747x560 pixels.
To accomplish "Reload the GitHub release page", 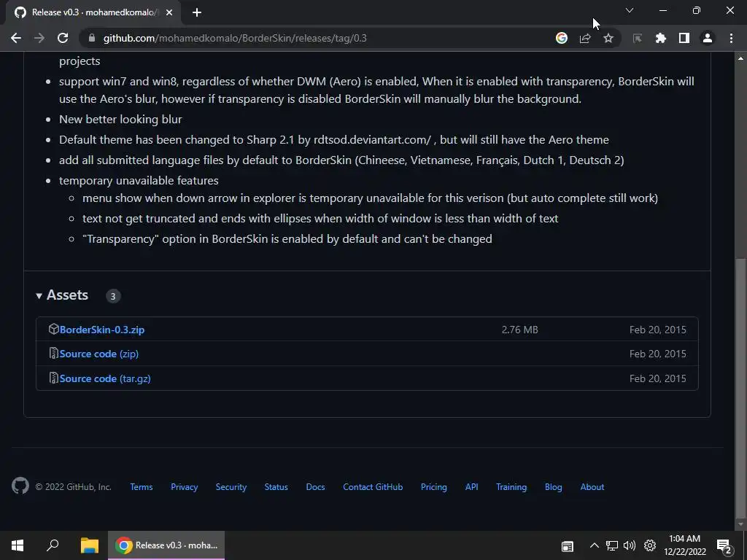I will click(x=63, y=38).
